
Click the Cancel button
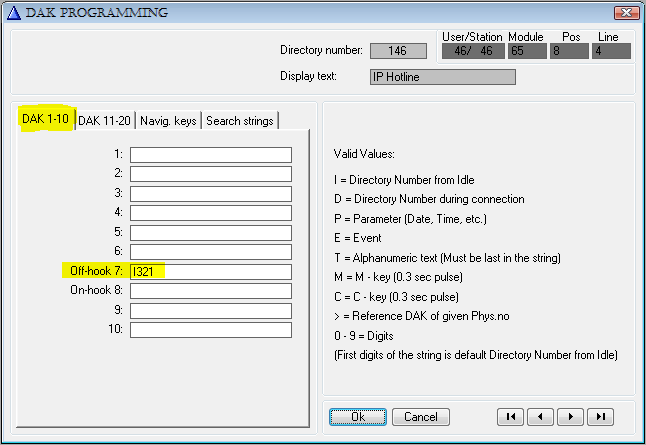421,416
